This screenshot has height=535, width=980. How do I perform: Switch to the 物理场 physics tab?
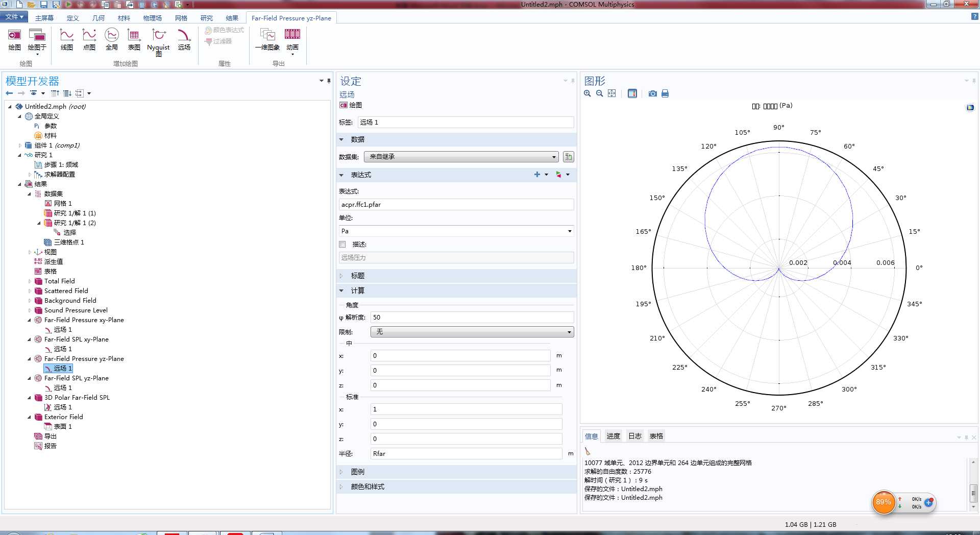[x=152, y=18]
